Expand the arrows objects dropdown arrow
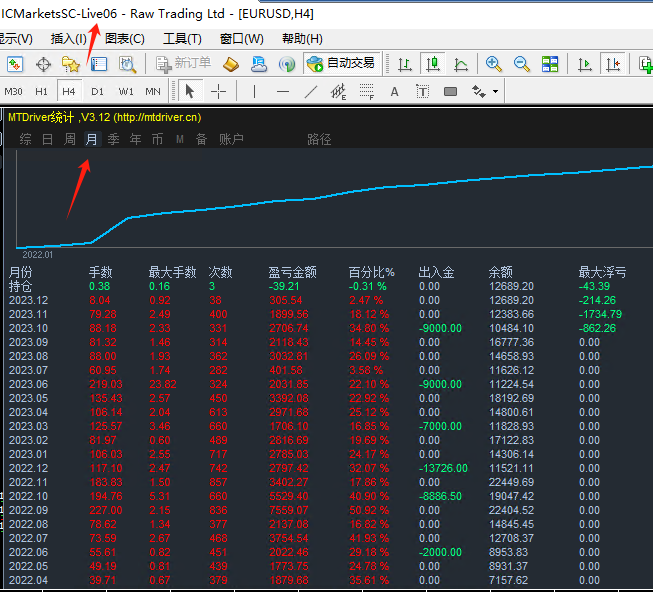653x592 pixels. click(x=495, y=91)
